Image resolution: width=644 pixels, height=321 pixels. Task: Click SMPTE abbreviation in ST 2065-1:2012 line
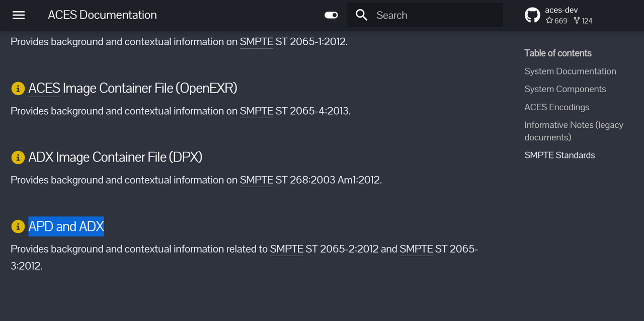point(256,42)
